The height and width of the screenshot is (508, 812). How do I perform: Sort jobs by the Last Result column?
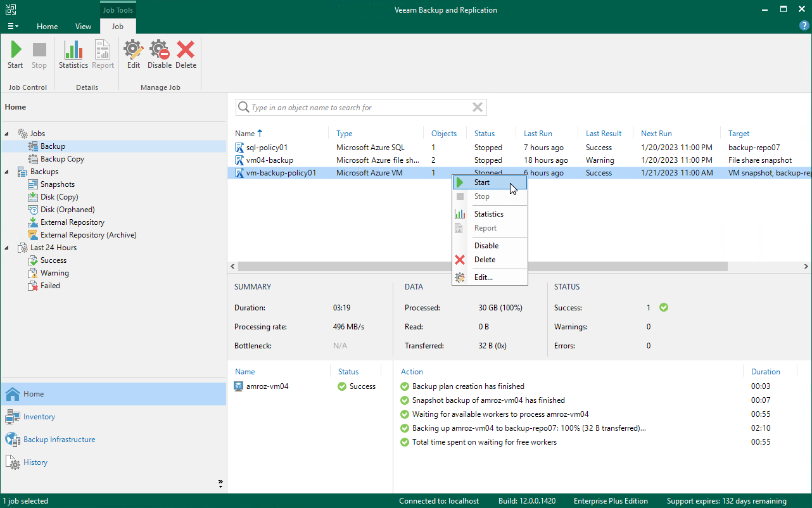coord(604,134)
